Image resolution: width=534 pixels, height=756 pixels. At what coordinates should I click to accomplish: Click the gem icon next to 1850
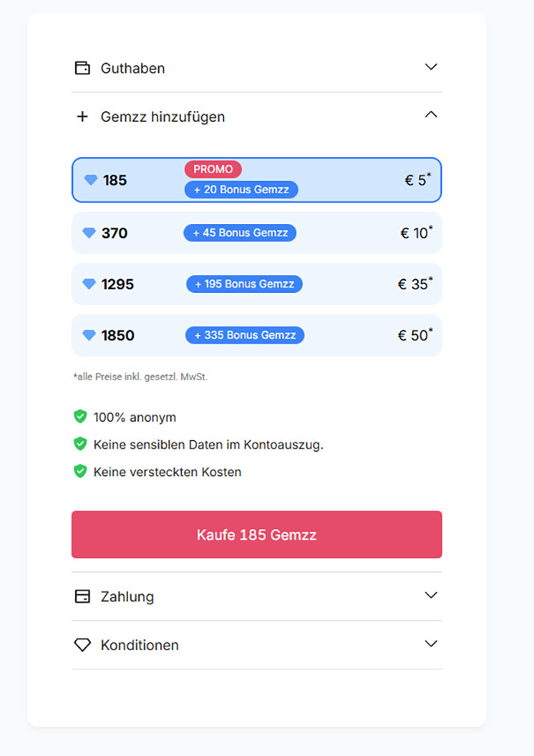(89, 336)
